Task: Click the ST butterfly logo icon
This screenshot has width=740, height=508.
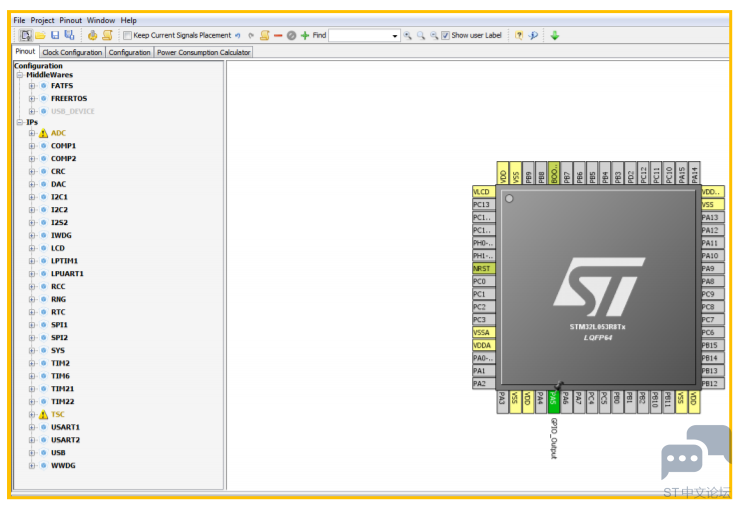Action: tap(533, 35)
